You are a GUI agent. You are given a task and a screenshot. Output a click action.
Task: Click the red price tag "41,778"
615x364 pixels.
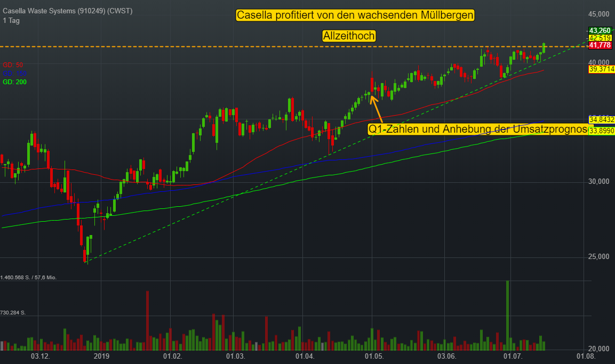(x=600, y=45)
